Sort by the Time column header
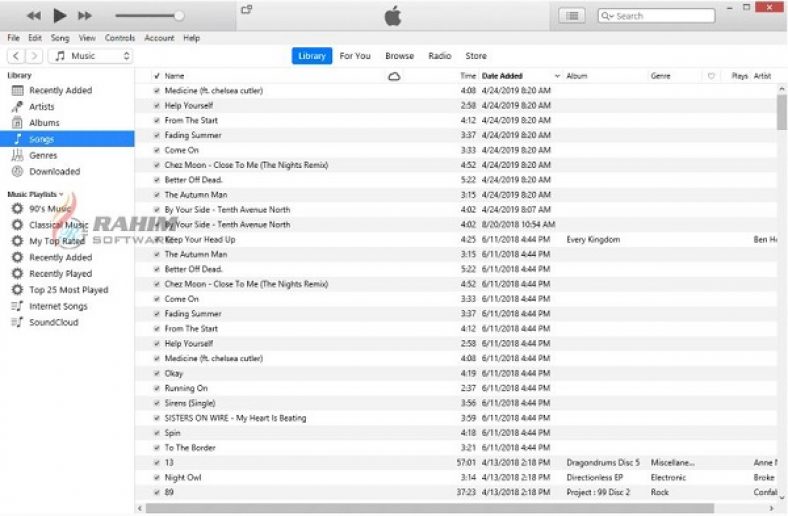Image resolution: width=788 pixels, height=516 pixels. (468, 76)
